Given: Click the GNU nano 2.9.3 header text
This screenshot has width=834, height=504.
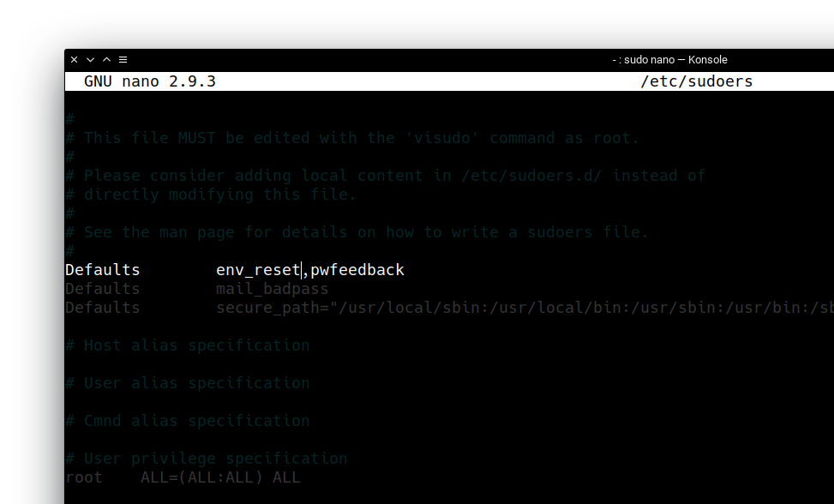Looking at the screenshot, I should 150,81.
